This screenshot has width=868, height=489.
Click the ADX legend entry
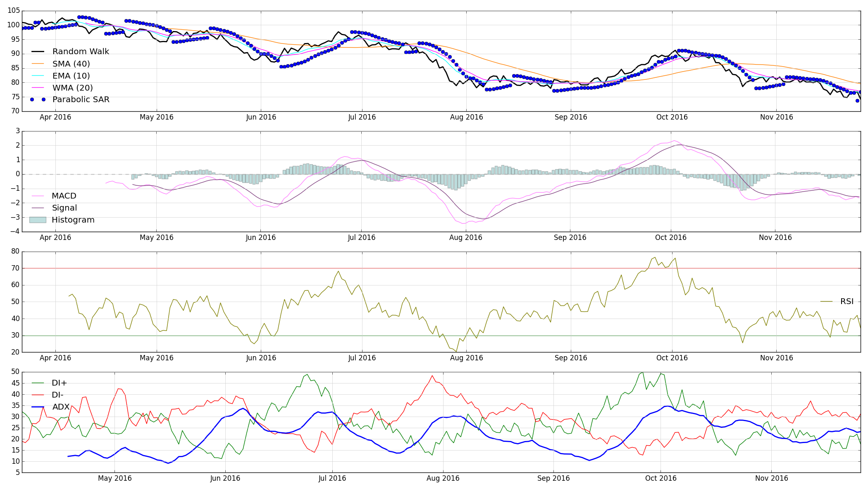(x=61, y=407)
